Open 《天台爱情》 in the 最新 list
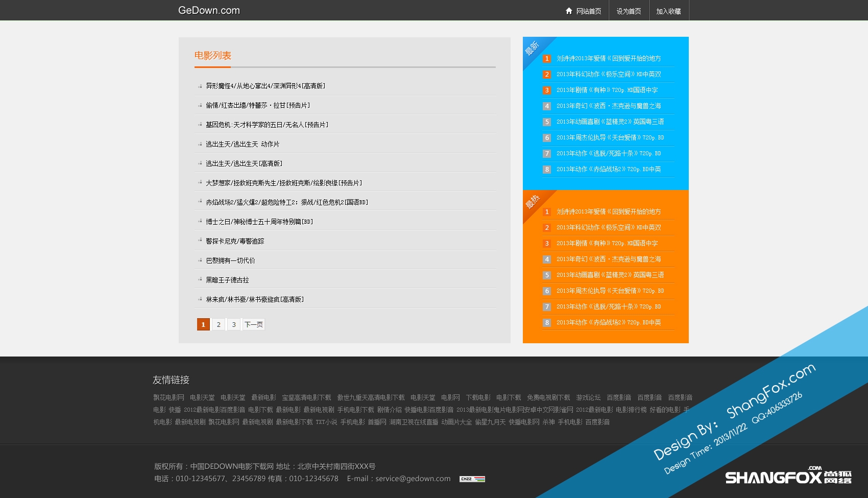 click(x=610, y=138)
